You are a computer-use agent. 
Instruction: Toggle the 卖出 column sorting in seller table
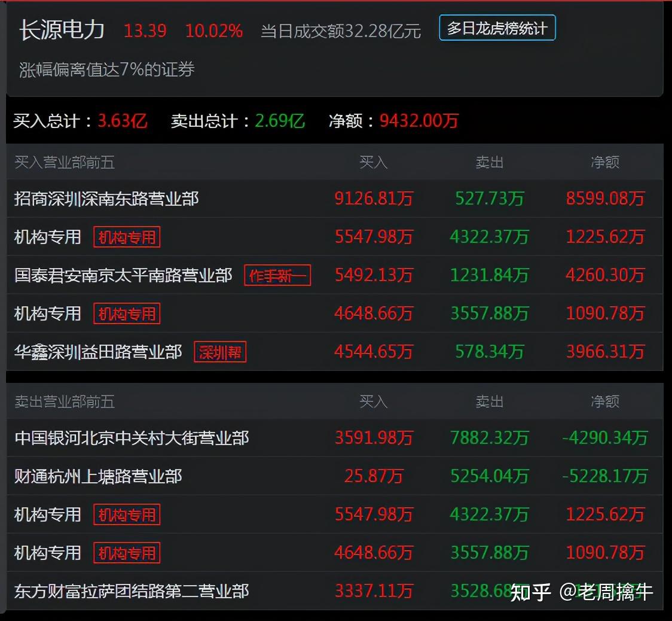[490, 402]
